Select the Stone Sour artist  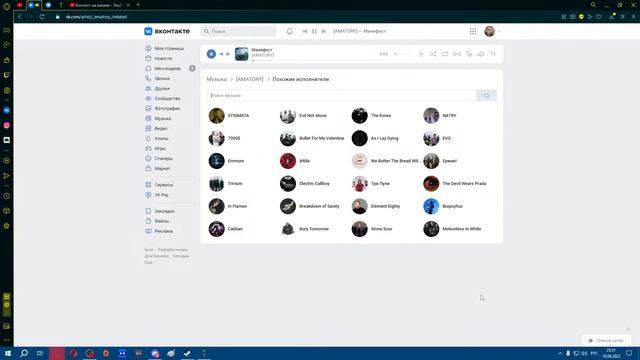click(x=372, y=229)
